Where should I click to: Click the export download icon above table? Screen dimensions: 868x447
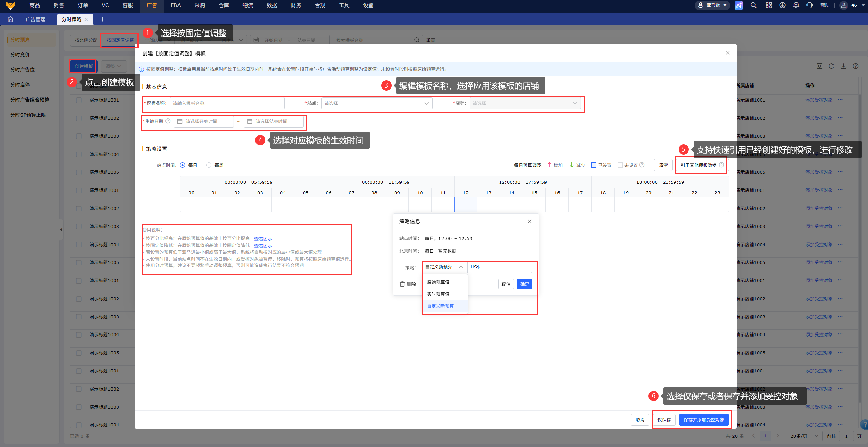pyautogui.click(x=844, y=66)
